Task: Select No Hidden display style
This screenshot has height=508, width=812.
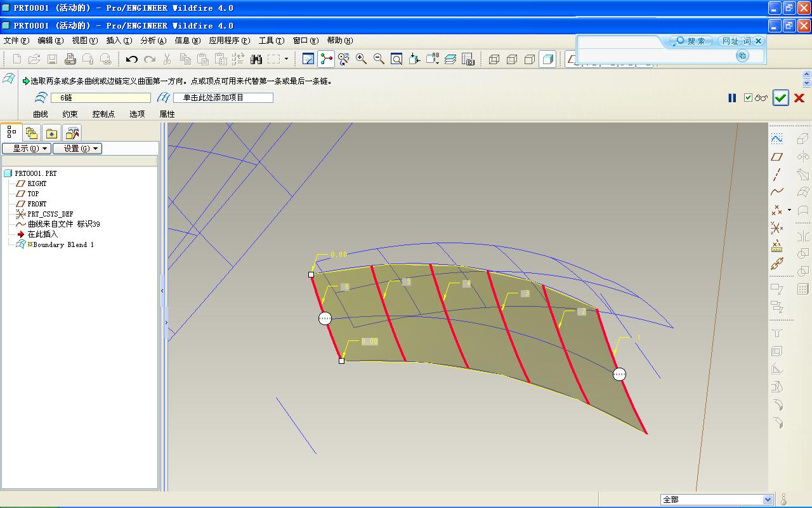Action: point(530,59)
